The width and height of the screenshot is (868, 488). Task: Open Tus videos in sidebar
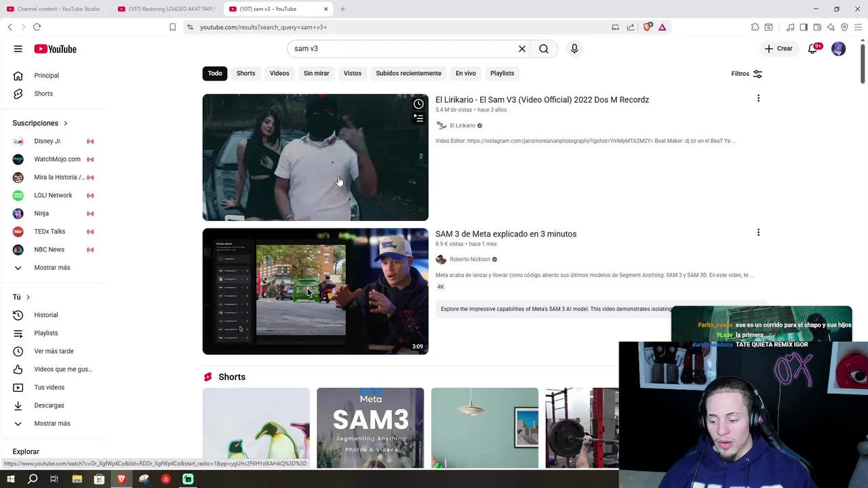click(52, 388)
